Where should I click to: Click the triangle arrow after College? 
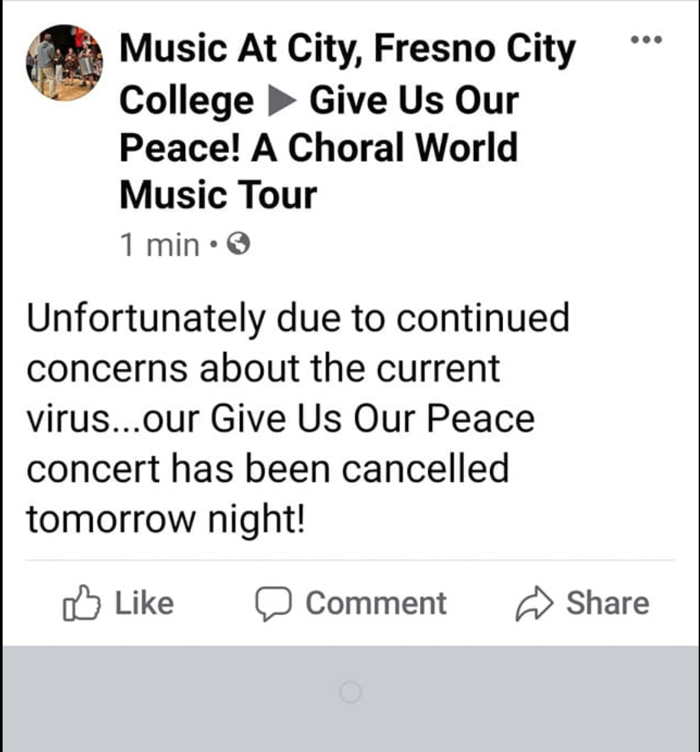(282, 101)
